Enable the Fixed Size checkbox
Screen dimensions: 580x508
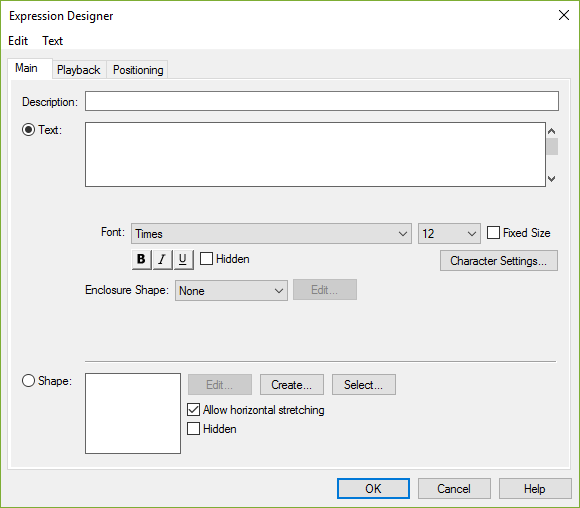(x=493, y=233)
